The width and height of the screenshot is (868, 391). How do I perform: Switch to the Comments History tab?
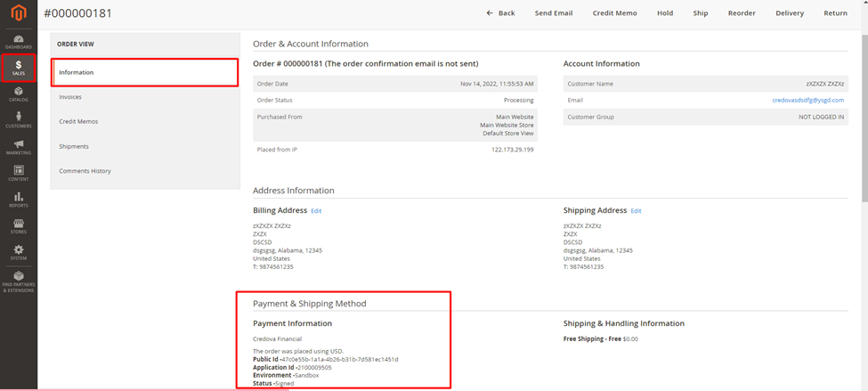[145, 171]
